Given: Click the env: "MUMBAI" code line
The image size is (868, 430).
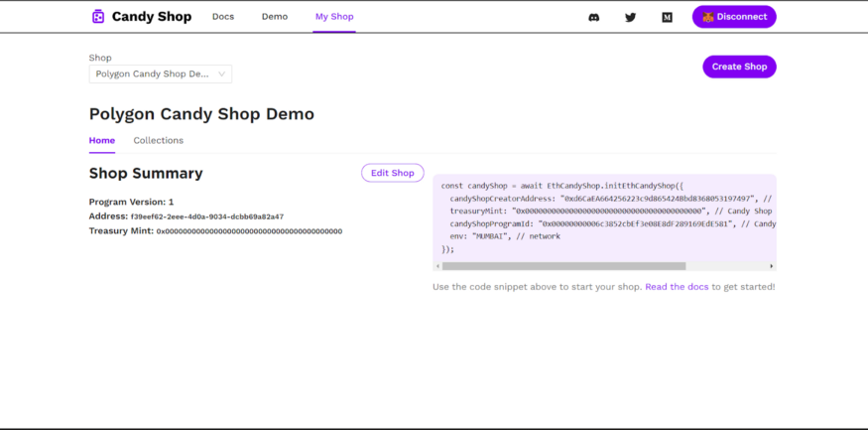Looking at the screenshot, I should 505,236.
